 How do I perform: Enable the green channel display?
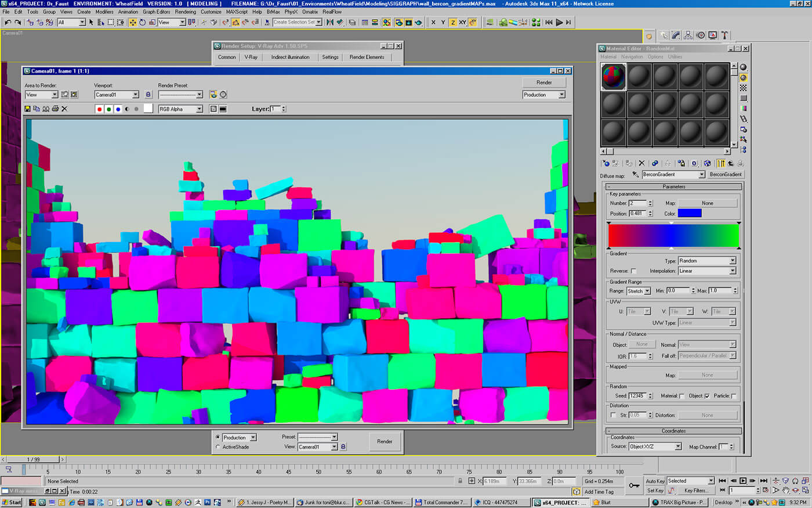[109, 109]
